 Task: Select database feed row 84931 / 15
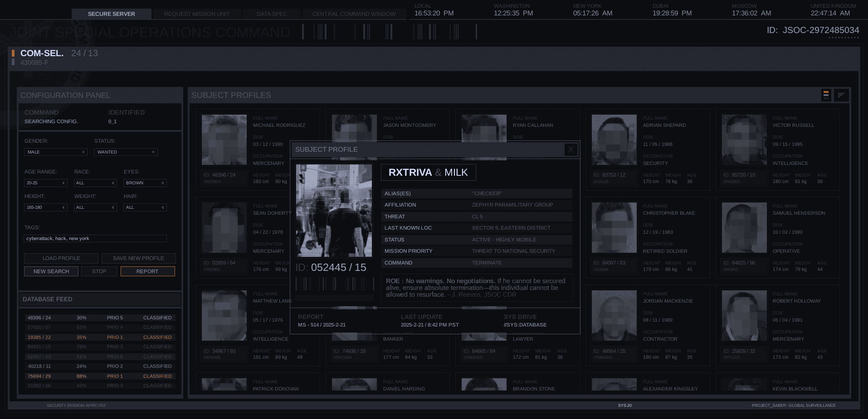(100, 347)
